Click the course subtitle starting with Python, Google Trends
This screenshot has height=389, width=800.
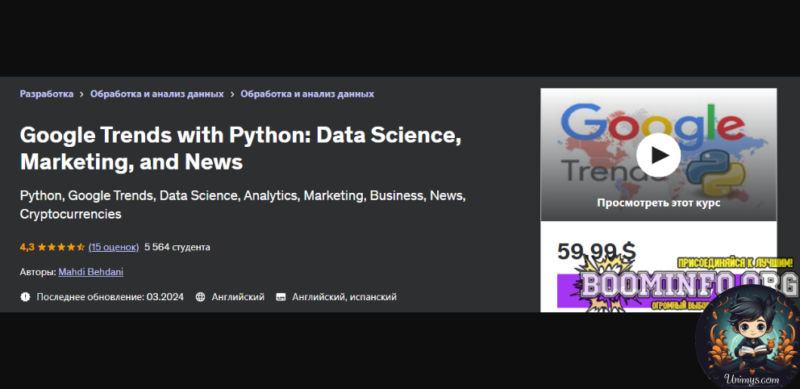pos(243,205)
